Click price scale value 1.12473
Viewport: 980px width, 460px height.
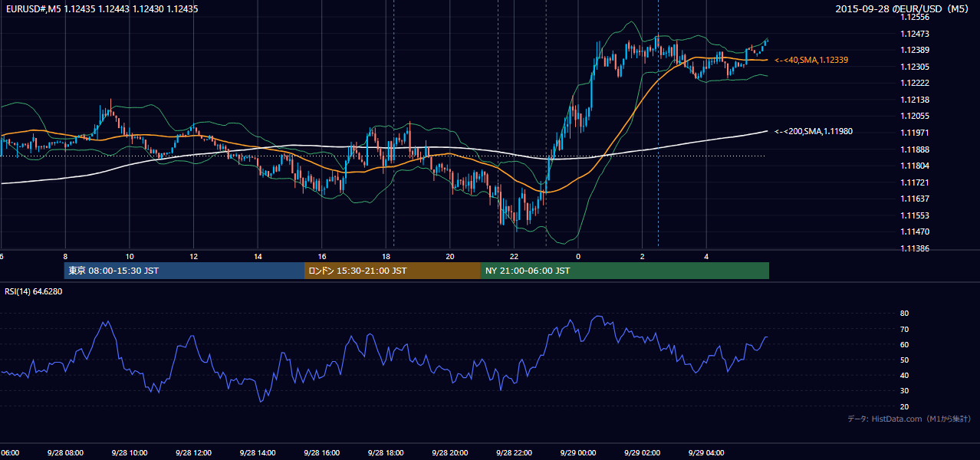[916, 34]
